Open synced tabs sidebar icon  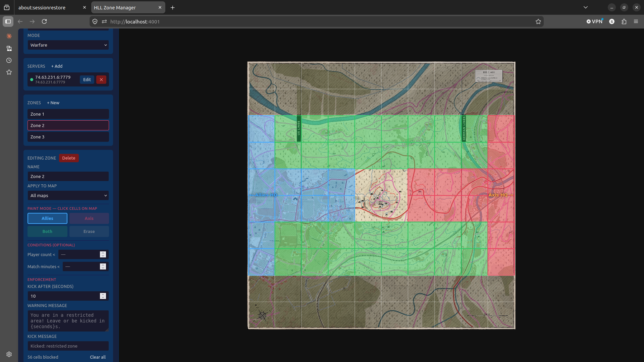(x=9, y=48)
